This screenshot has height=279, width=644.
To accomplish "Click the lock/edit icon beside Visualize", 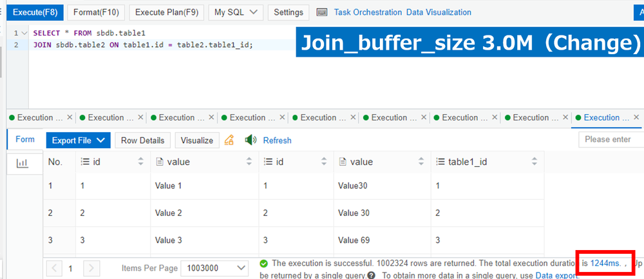I will tap(229, 140).
